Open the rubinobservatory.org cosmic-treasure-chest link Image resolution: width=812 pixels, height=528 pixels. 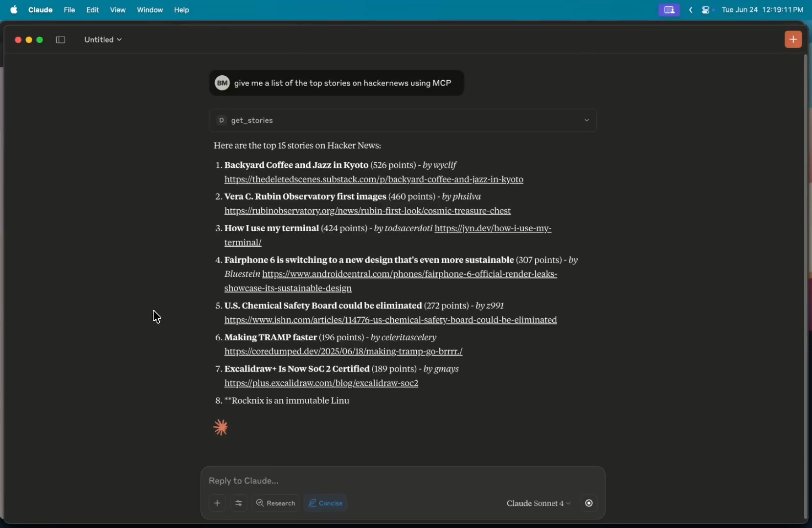point(368,211)
